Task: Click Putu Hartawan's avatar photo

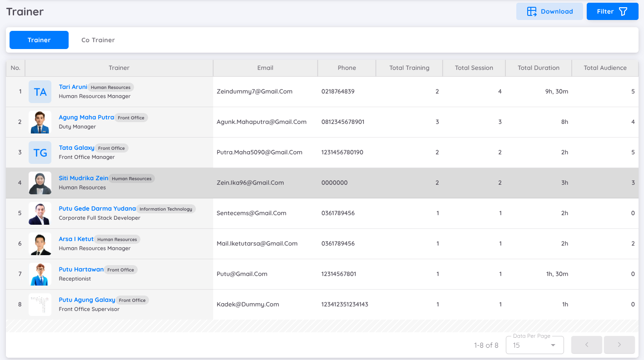Action: click(40, 274)
